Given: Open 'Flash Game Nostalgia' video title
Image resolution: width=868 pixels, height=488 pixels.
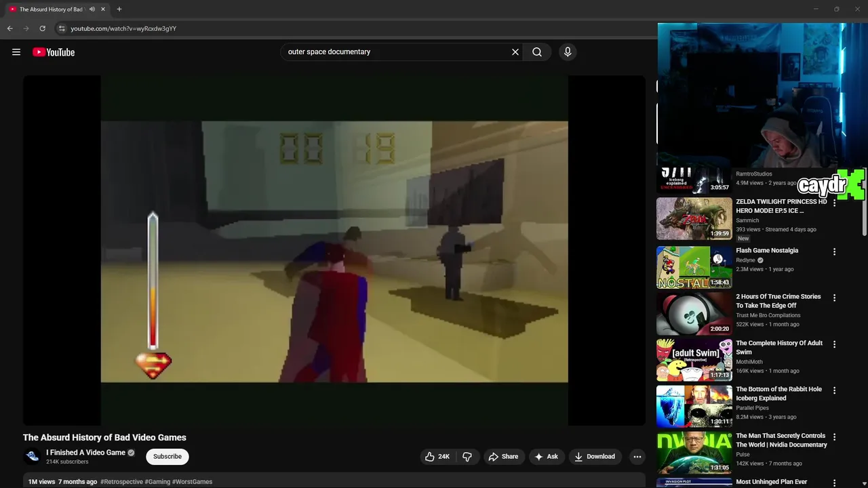Looking at the screenshot, I should coord(767,251).
